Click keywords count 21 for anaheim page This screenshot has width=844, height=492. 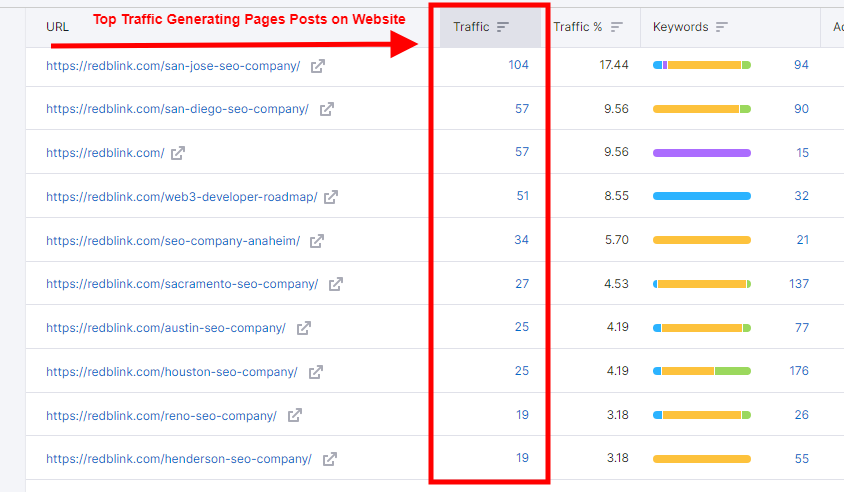[x=803, y=240]
